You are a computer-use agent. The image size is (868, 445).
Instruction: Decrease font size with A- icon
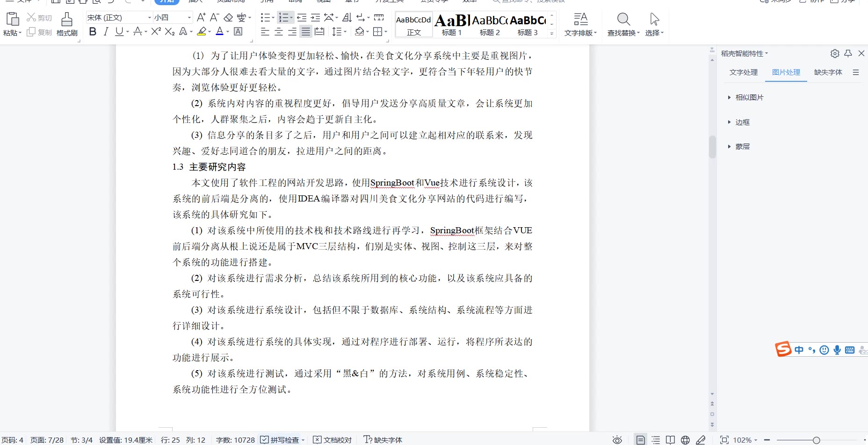coord(214,17)
